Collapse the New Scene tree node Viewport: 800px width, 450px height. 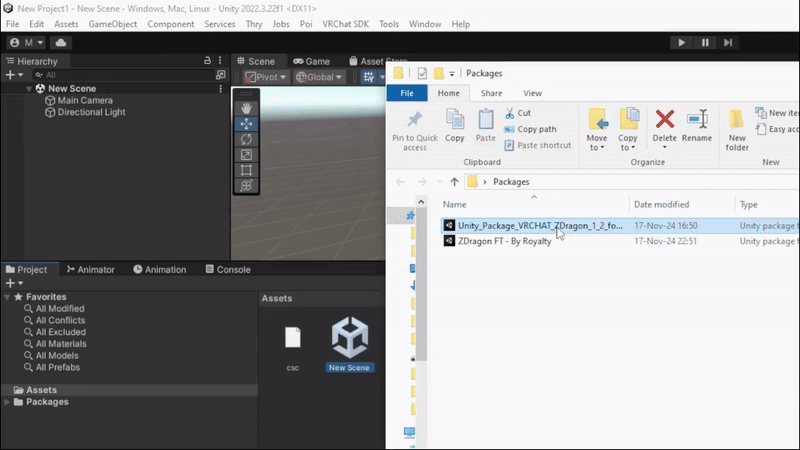[29, 89]
